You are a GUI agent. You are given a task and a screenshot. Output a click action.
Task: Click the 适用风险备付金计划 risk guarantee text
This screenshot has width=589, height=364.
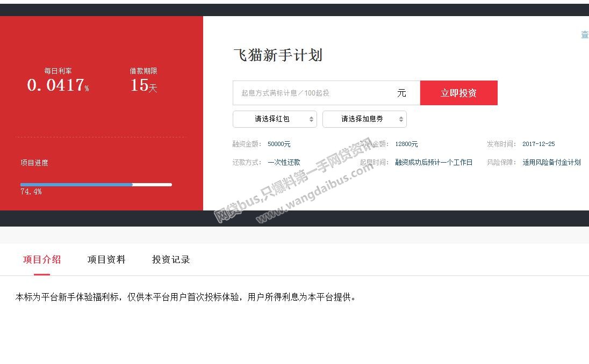pyautogui.click(x=551, y=162)
